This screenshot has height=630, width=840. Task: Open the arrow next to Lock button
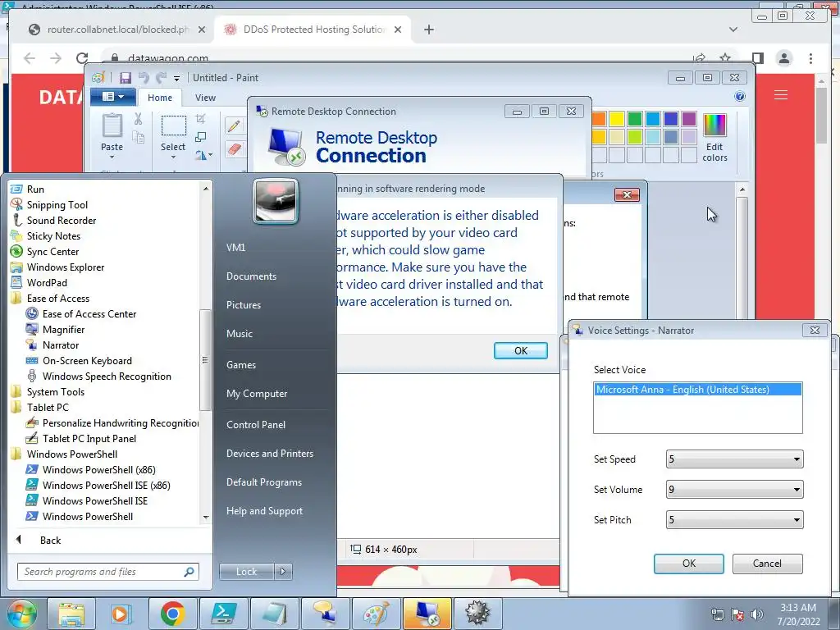pos(283,572)
